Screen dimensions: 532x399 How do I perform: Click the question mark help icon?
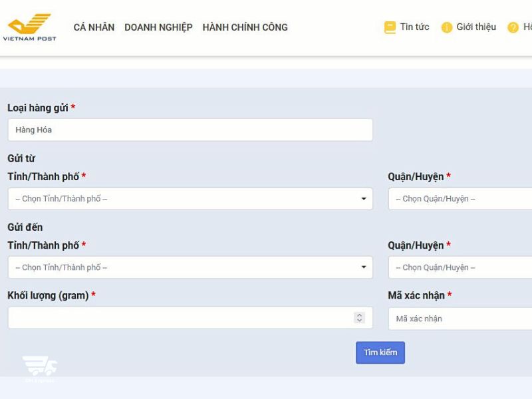[513, 27]
